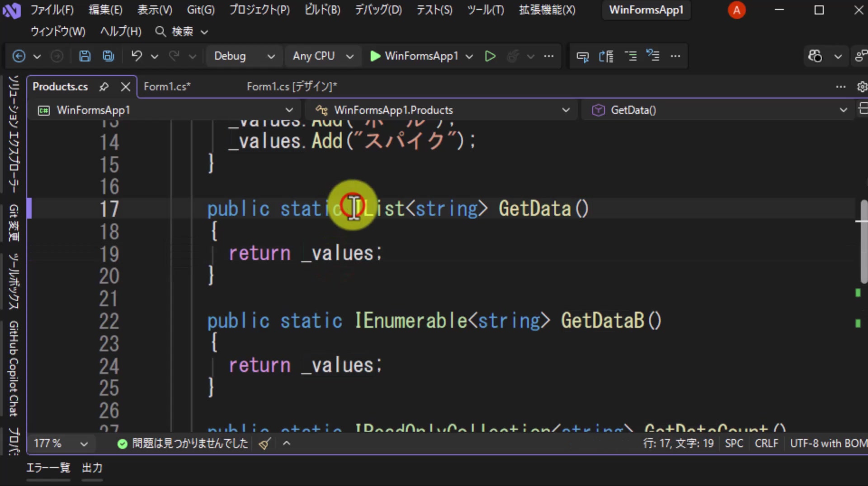Switch to the Form1.cs* tab

click(167, 86)
